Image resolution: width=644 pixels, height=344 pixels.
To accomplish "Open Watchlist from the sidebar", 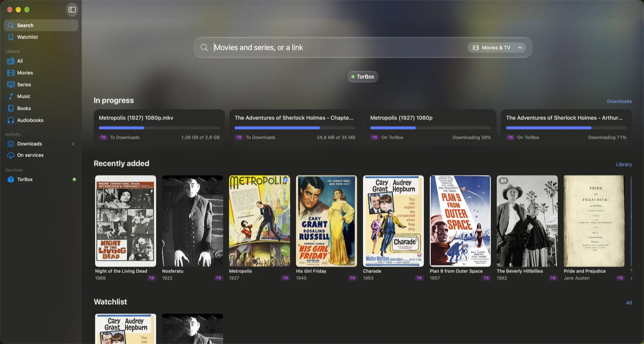I will pos(41,37).
